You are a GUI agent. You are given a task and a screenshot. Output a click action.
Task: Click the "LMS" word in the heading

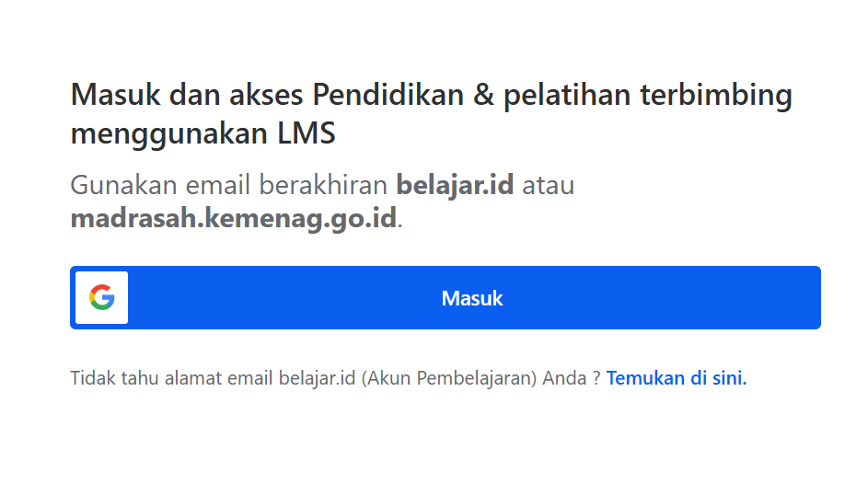click(307, 134)
